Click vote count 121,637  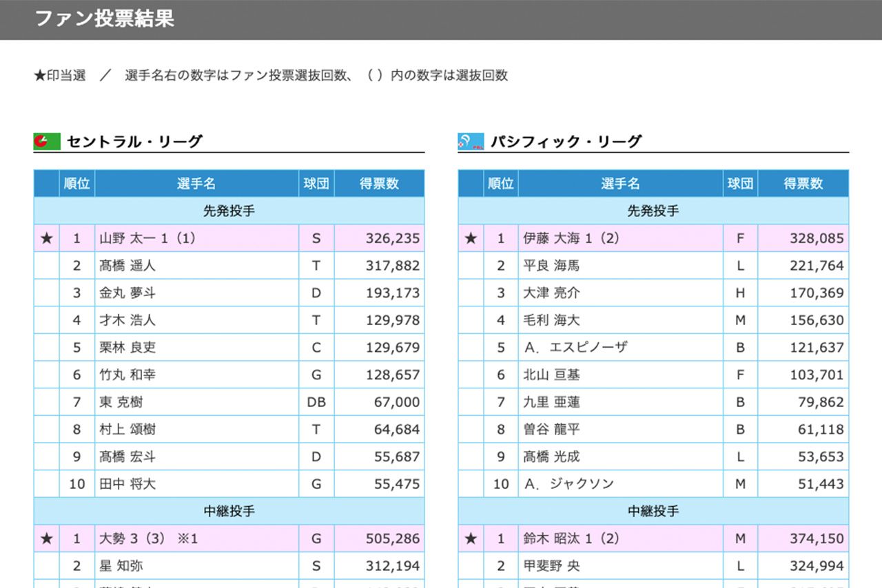(x=817, y=347)
